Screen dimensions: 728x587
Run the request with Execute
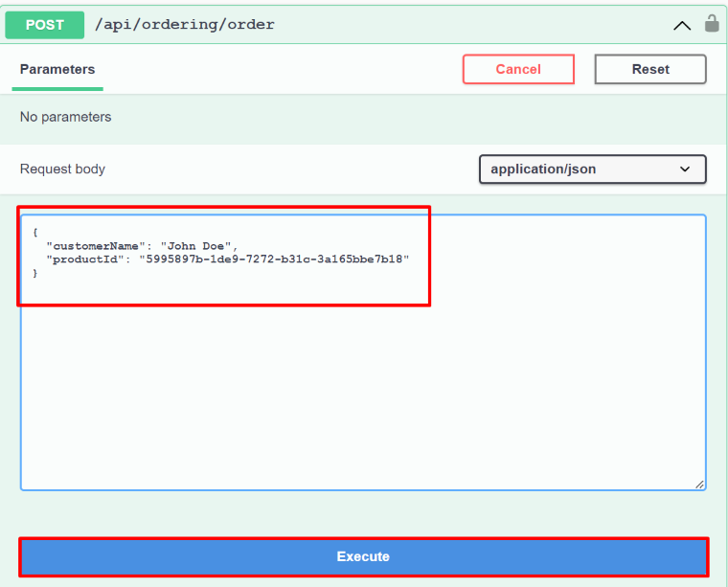coord(363,556)
